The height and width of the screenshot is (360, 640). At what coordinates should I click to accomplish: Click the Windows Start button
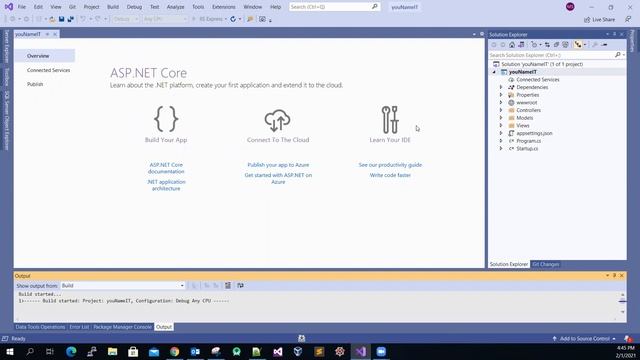coord(9,351)
